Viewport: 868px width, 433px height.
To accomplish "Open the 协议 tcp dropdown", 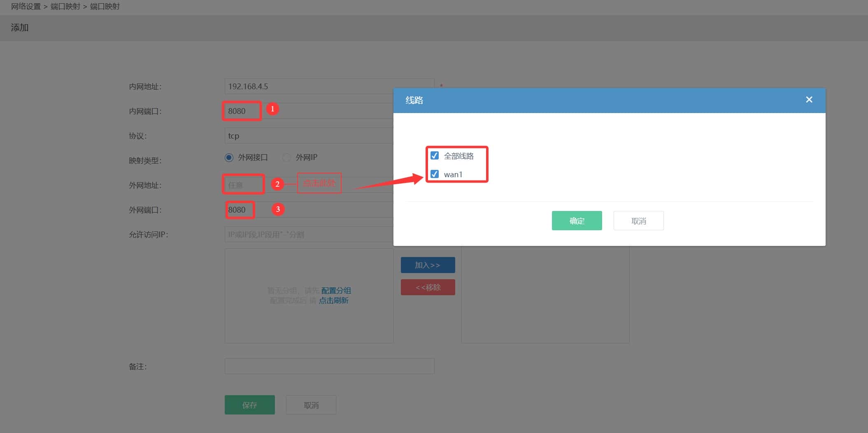I will pyautogui.click(x=309, y=136).
